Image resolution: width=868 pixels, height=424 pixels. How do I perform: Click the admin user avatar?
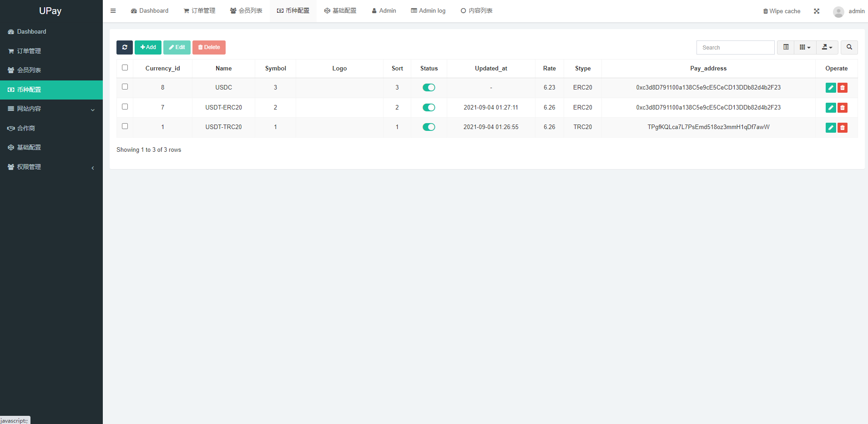[x=838, y=11]
